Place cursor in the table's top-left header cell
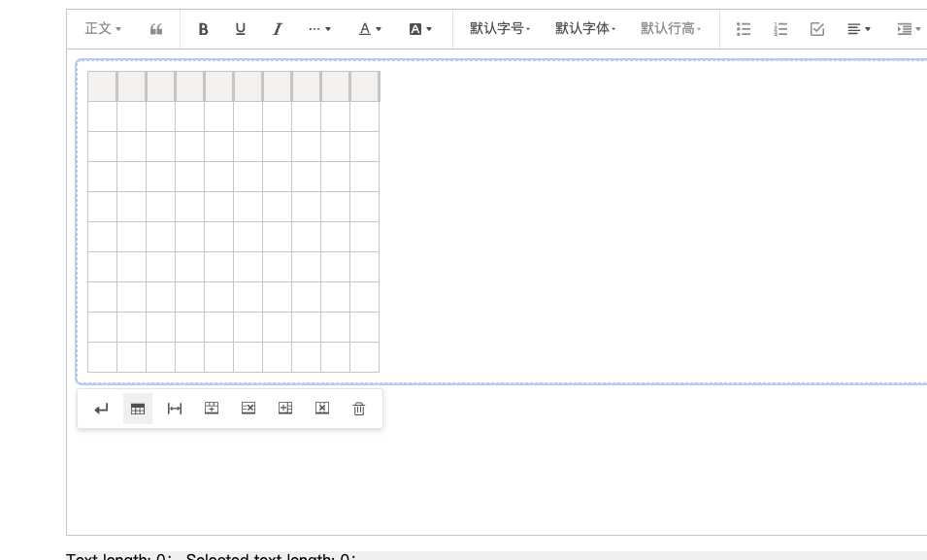The image size is (927, 560). coord(102,86)
